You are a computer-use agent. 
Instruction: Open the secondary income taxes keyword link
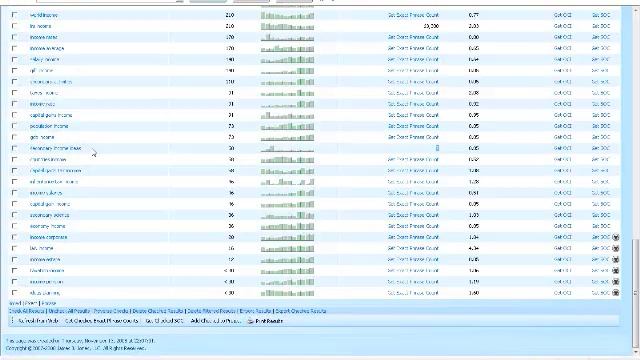click(x=56, y=148)
